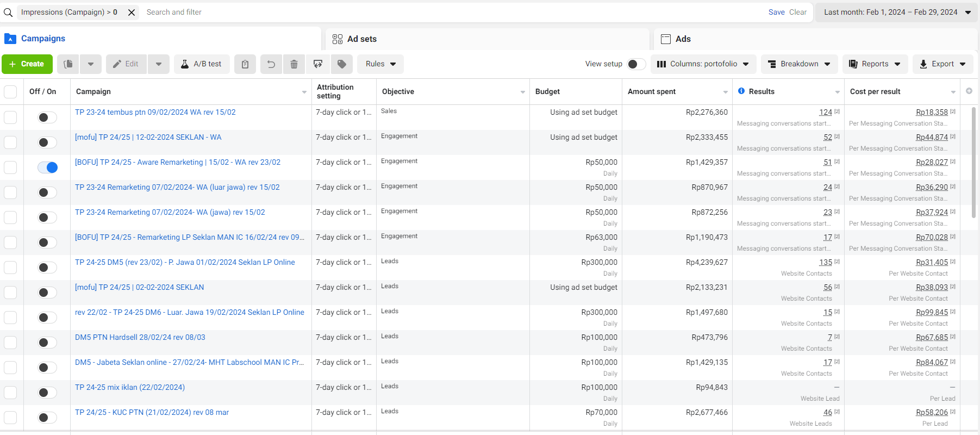980x435 pixels.
Task: Turn off the BOFU Aware Remarketing campaign toggle
Action: [47, 167]
